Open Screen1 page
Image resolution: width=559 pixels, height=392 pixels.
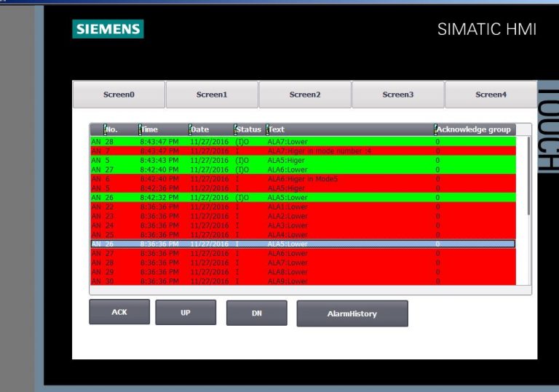coord(212,95)
